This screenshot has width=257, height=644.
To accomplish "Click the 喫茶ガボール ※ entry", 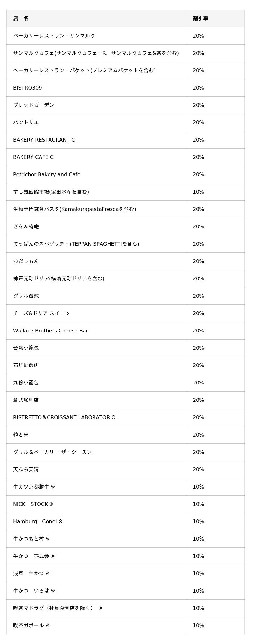I will pos(31,625).
